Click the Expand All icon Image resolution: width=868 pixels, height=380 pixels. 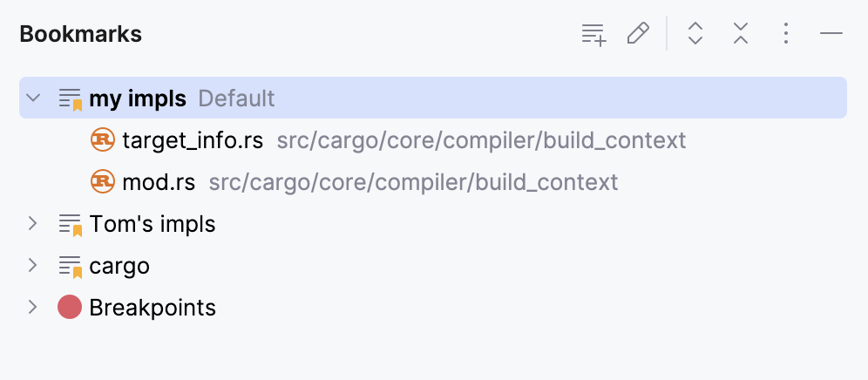(695, 35)
